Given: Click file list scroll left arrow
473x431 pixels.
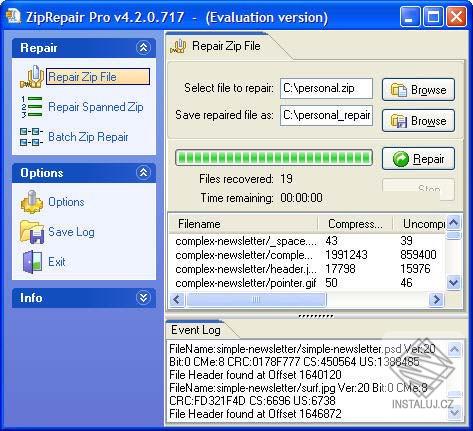Looking at the screenshot, I should coord(177,299).
